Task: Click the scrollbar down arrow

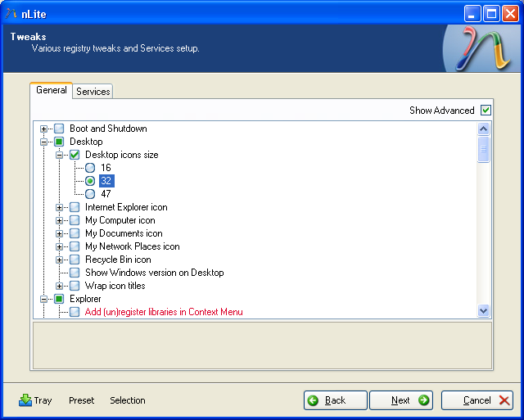Action: 484,311
